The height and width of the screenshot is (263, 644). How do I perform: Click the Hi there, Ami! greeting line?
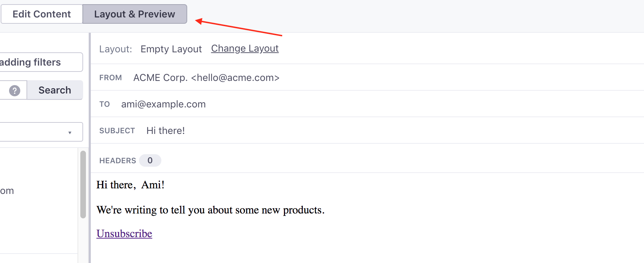[x=131, y=185]
